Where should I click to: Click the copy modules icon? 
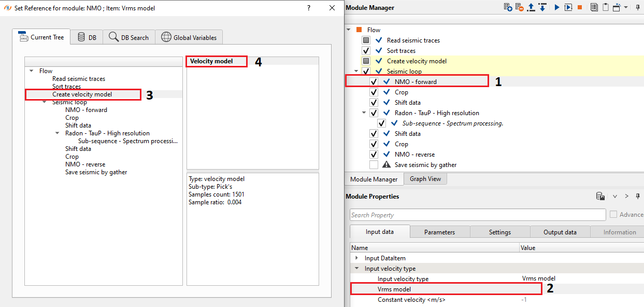(x=594, y=7)
